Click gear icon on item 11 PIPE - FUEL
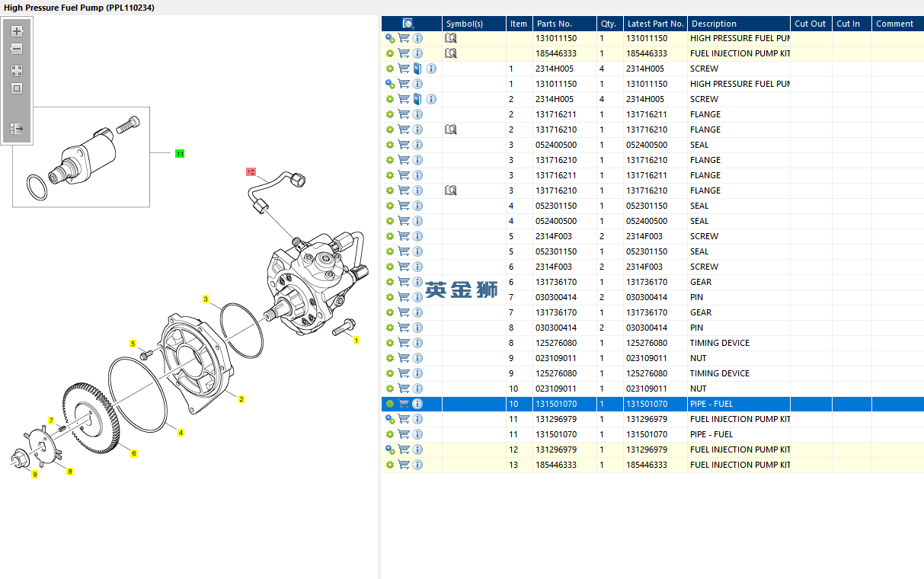 [390, 434]
